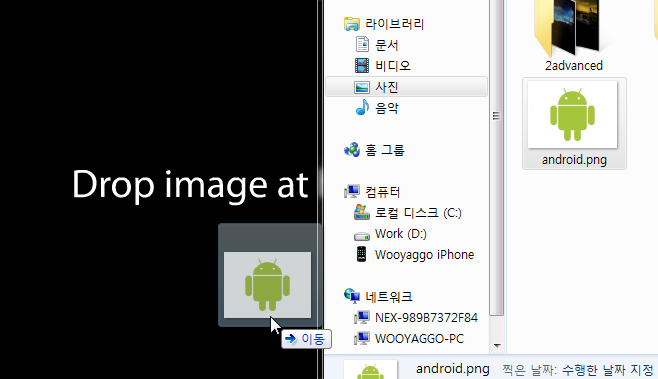Open 음악 in navigation tree
This screenshot has height=379, width=658.
(x=386, y=108)
